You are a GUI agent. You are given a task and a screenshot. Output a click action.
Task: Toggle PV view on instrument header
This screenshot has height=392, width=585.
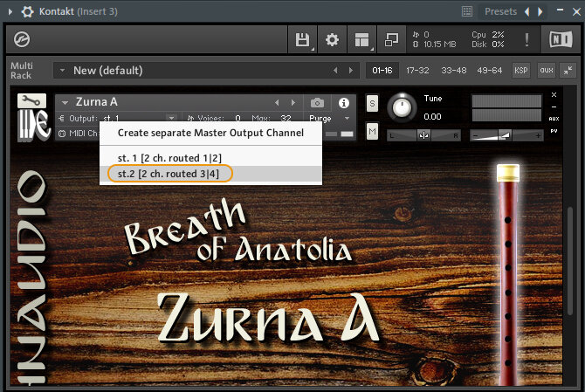tap(554, 131)
